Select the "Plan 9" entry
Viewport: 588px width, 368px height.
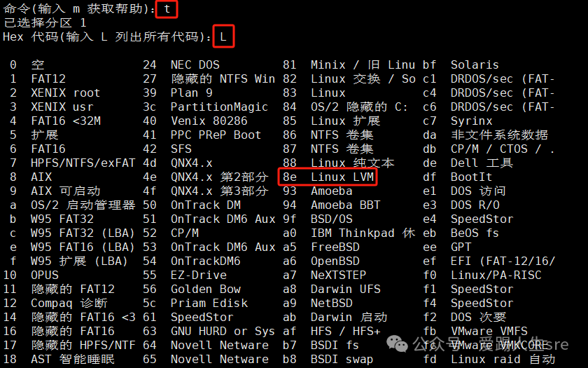point(192,93)
